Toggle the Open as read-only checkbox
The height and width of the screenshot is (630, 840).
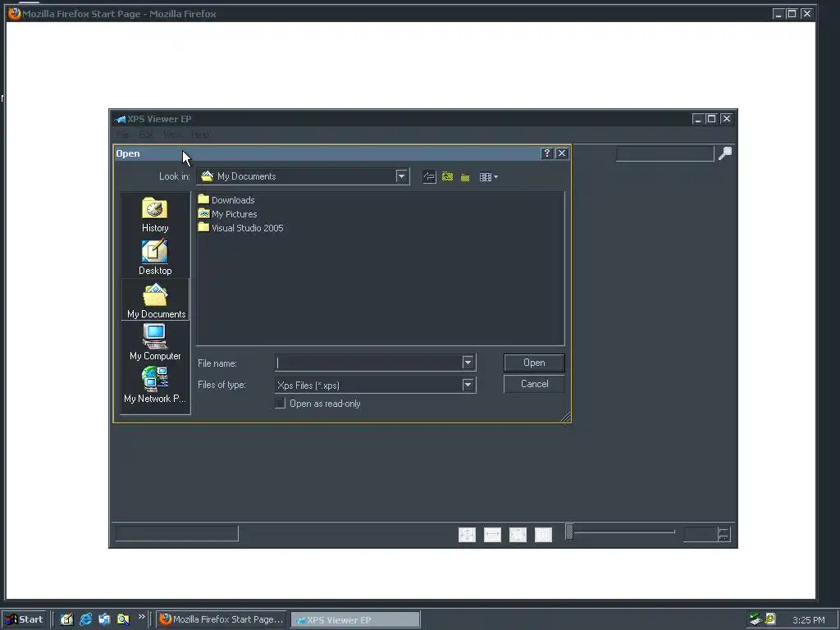281,404
